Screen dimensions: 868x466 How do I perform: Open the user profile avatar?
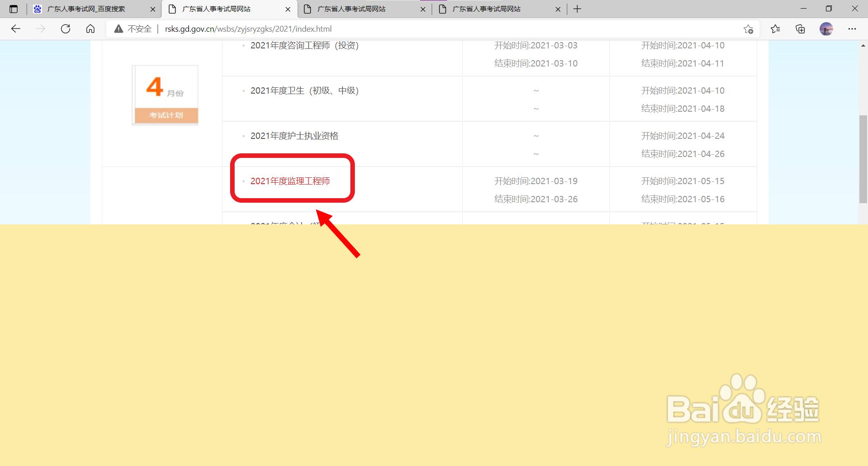click(x=826, y=29)
